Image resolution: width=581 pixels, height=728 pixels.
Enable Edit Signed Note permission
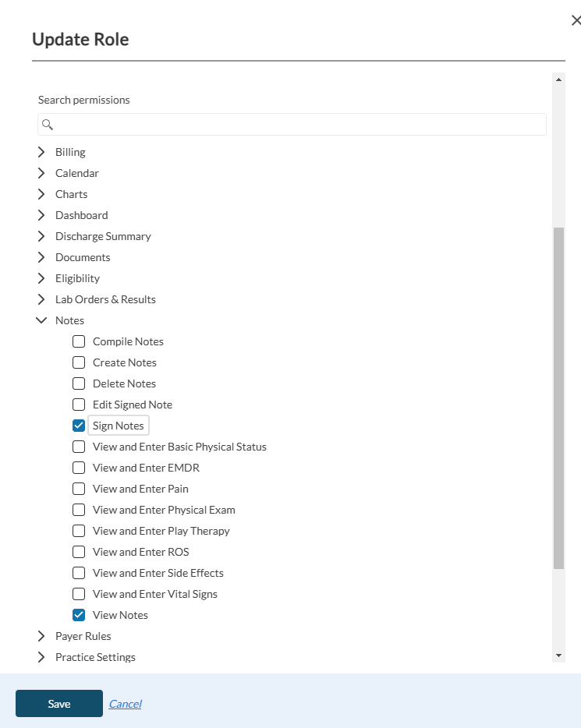point(79,405)
